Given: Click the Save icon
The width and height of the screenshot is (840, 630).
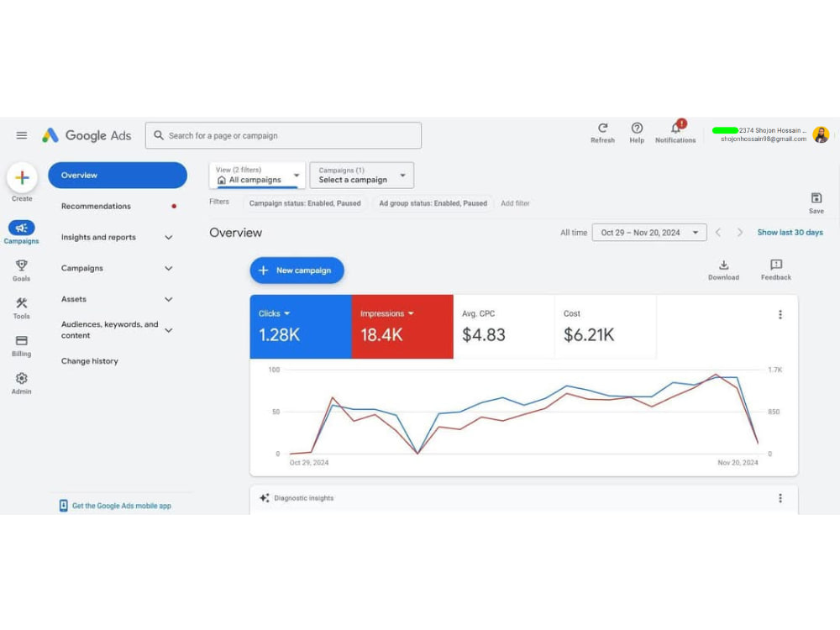Looking at the screenshot, I should click(816, 198).
